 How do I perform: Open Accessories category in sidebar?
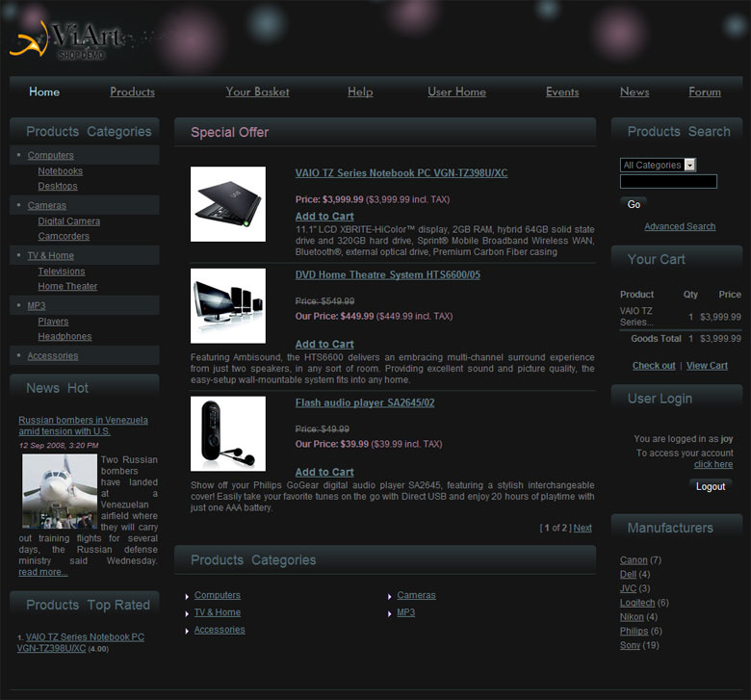point(53,355)
